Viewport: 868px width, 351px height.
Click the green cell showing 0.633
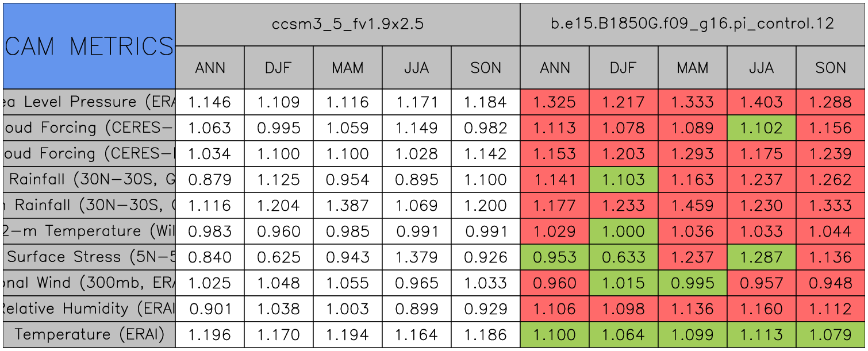[623, 257]
